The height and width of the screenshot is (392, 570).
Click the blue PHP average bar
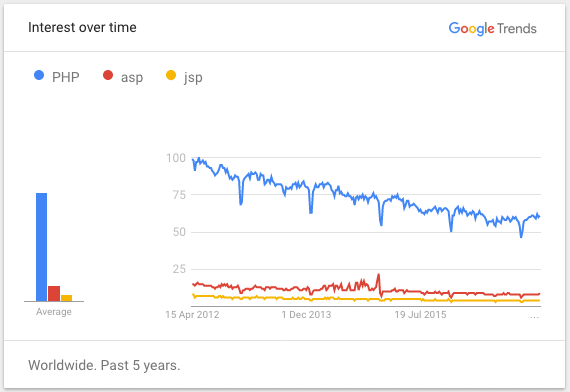pos(41,247)
